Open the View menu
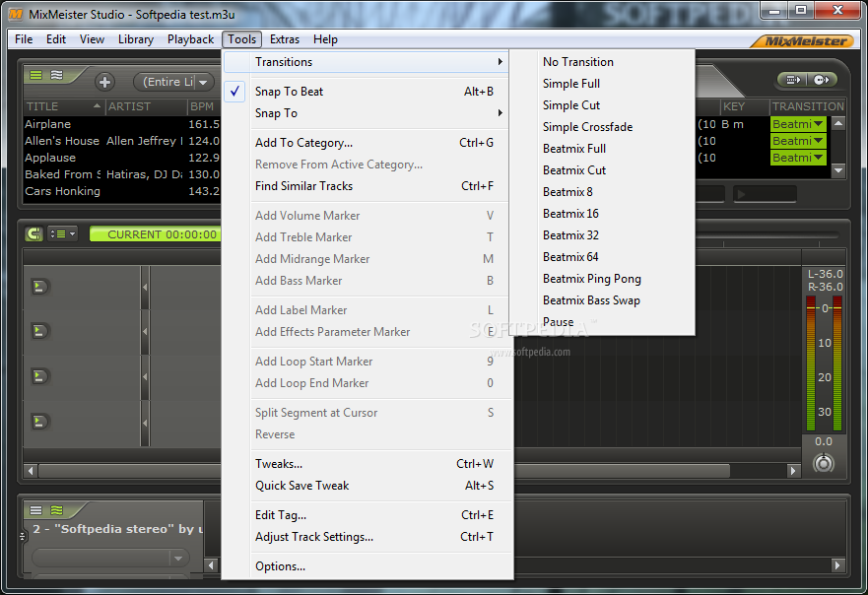Viewport: 868px width, 595px height. click(92, 39)
